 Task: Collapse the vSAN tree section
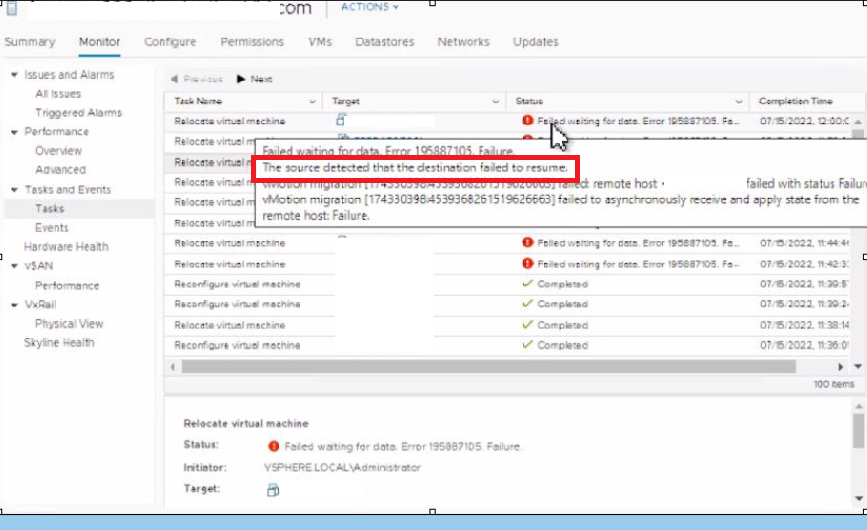pyautogui.click(x=14, y=266)
